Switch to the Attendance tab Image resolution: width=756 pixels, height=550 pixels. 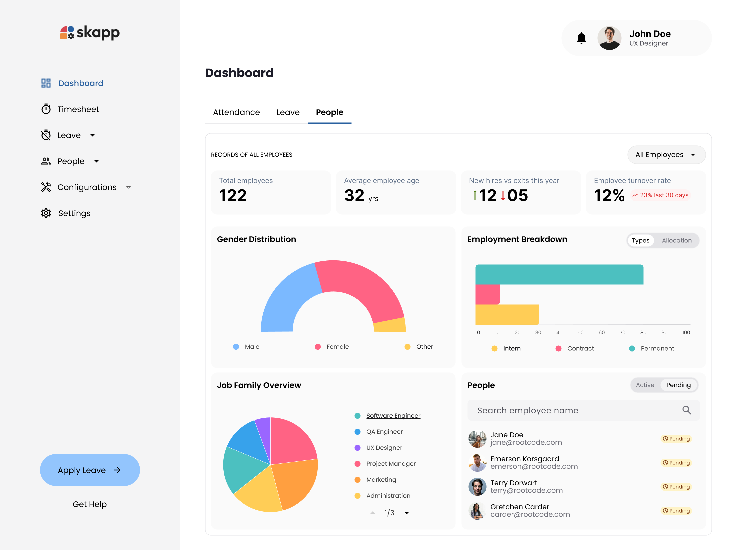(236, 112)
